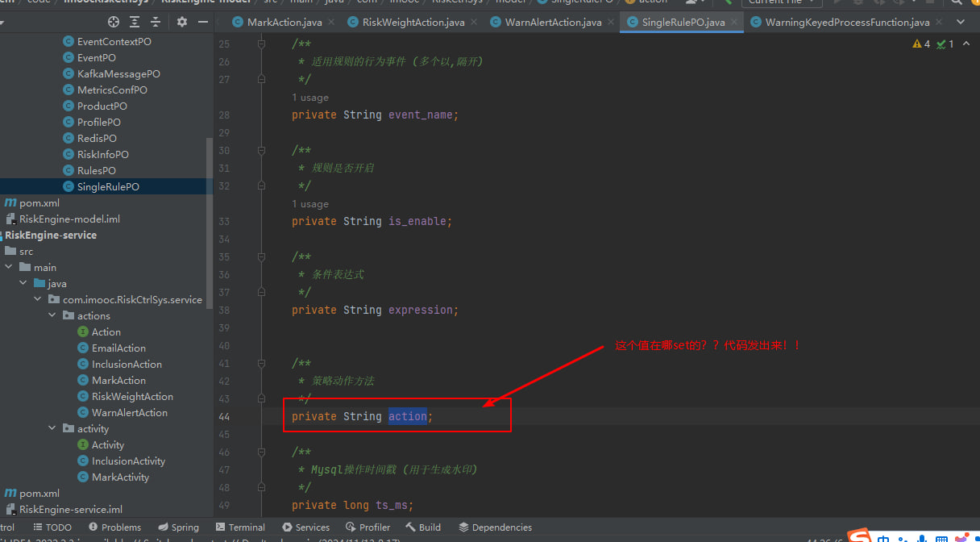Collapse the main folder in tree
980x542 pixels.
9,267
